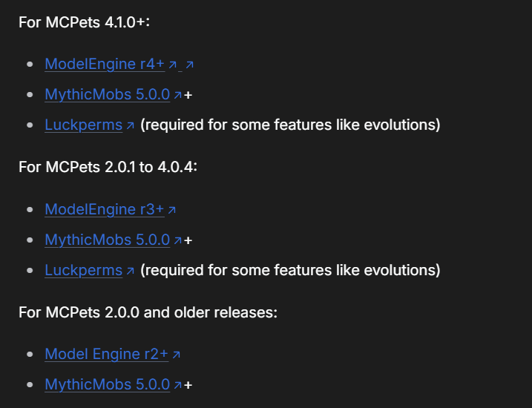
Task: Open MythicMobs 5.0.0 link under MCPets 2.0.0 and older
Action: [x=107, y=384]
